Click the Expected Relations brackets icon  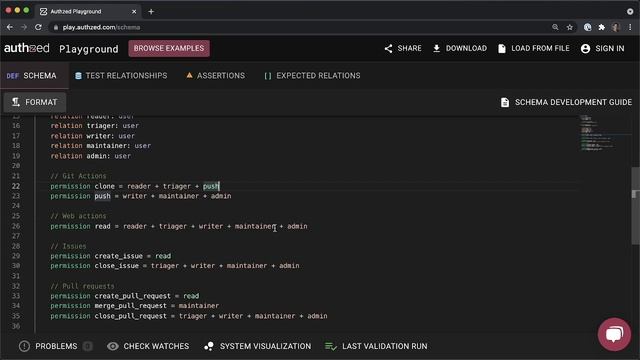[x=268, y=76]
